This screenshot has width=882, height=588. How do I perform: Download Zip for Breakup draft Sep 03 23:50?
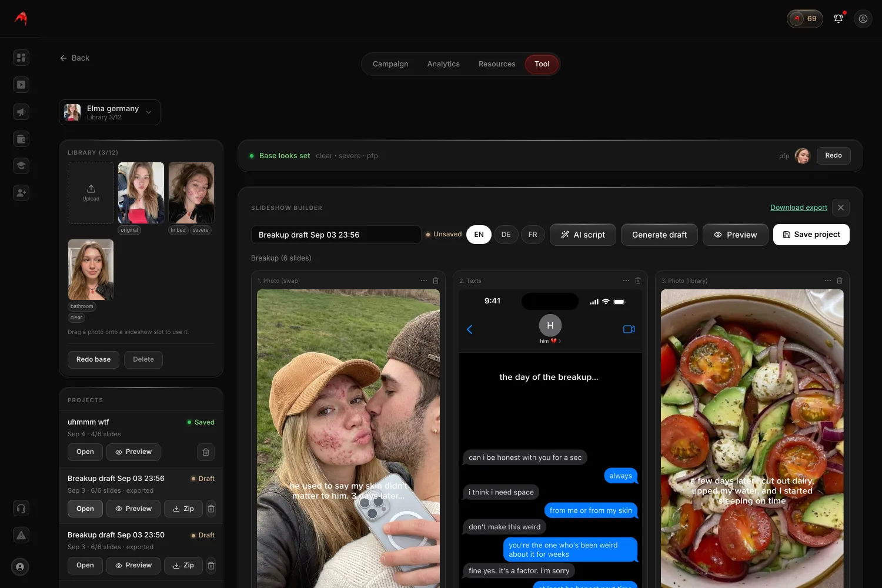tap(183, 566)
